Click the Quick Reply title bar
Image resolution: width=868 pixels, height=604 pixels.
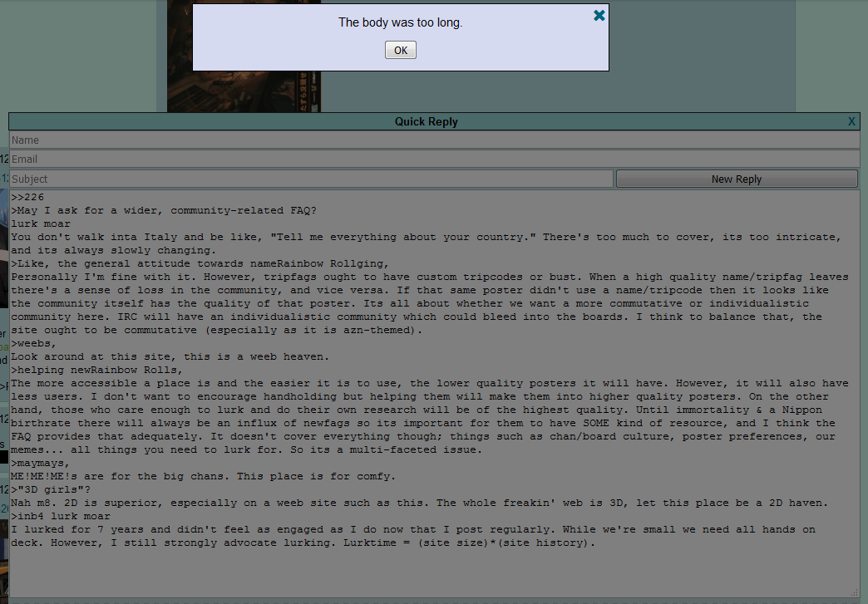click(x=426, y=121)
